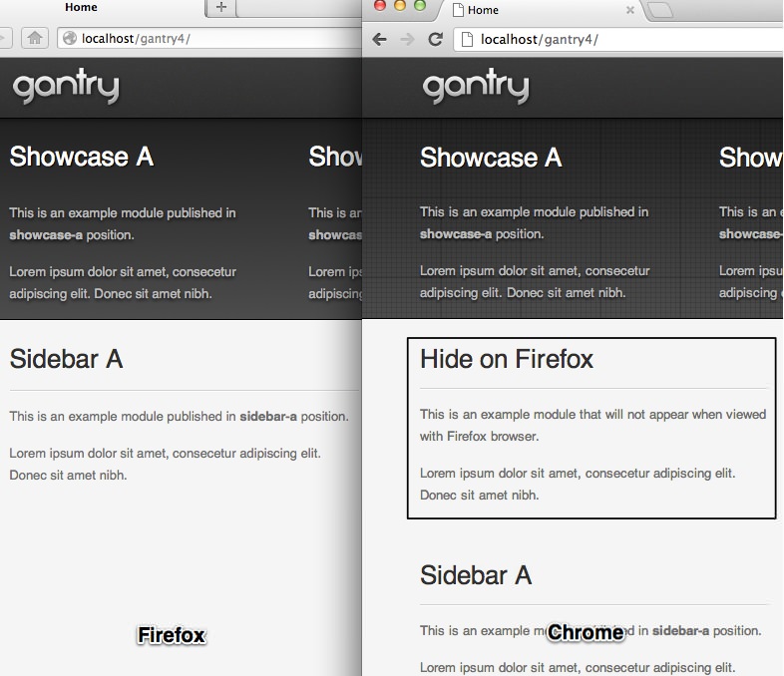
Task: Close the Home tab in Chrome
Action: (x=629, y=10)
